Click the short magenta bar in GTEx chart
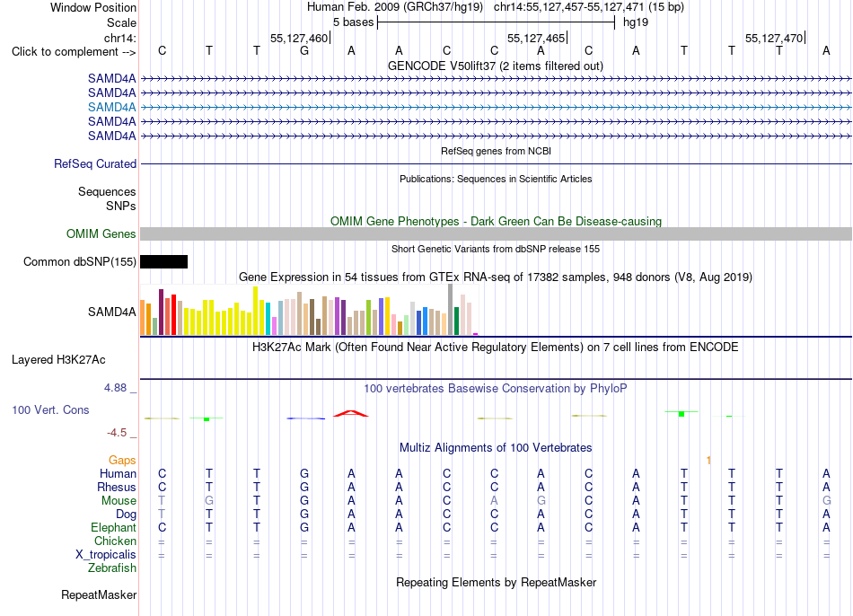 [x=476, y=334]
